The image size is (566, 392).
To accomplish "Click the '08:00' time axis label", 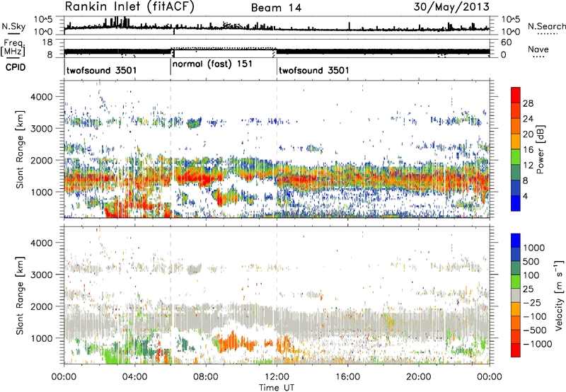I will point(205,377).
